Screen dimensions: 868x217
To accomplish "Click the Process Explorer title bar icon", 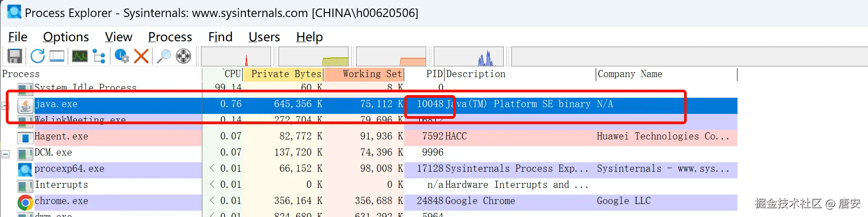I will click(14, 12).
